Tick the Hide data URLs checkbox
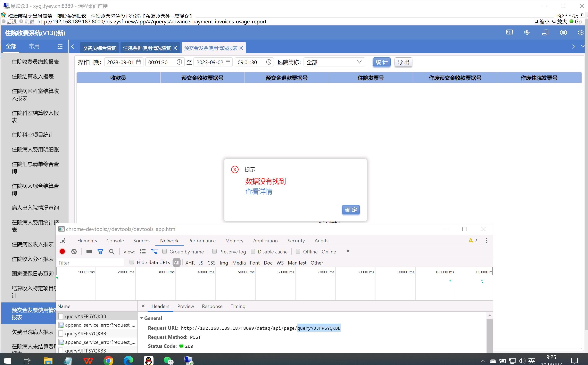 [x=132, y=262]
